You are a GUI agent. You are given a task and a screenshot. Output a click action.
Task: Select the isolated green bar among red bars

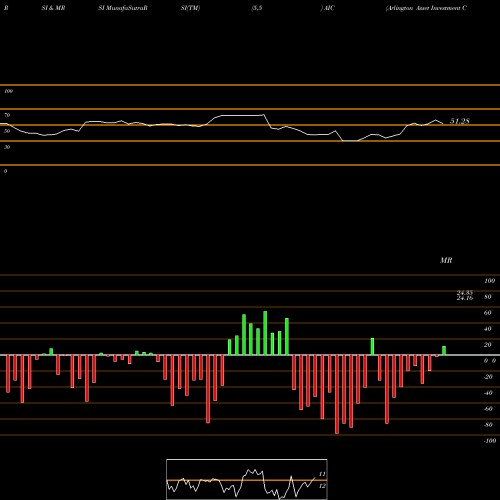pyautogui.click(x=372, y=347)
